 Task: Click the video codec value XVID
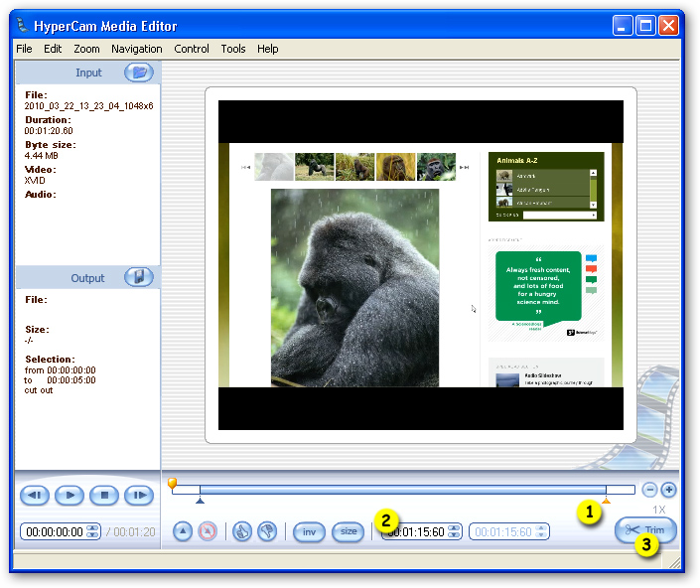(35, 181)
